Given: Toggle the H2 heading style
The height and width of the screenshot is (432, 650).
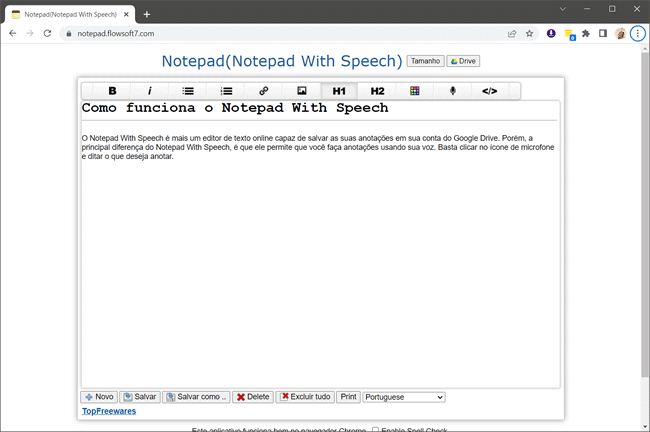Looking at the screenshot, I should pos(377,91).
